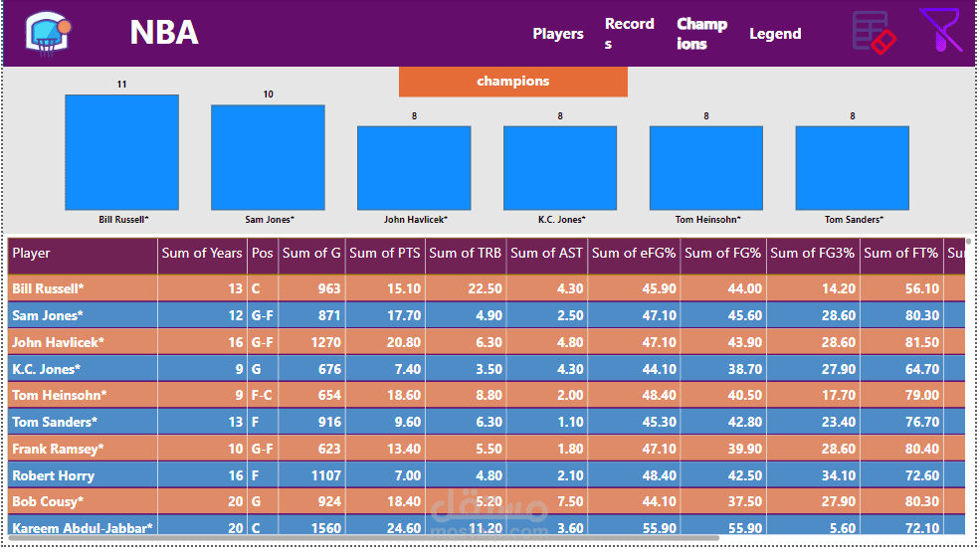The height and width of the screenshot is (553, 980).
Task: Click the 34.10 FG3% value for Horry
Action: pyautogui.click(x=839, y=476)
